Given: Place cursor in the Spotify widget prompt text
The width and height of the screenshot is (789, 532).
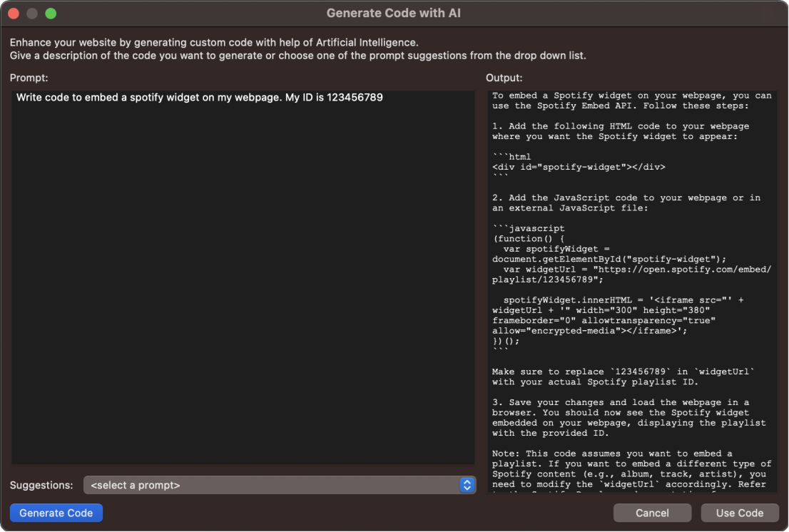Looking at the screenshot, I should (x=200, y=98).
